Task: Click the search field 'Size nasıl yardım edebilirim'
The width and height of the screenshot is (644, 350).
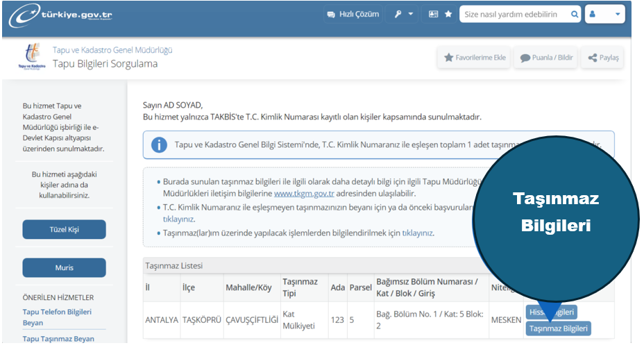Action: tap(514, 14)
